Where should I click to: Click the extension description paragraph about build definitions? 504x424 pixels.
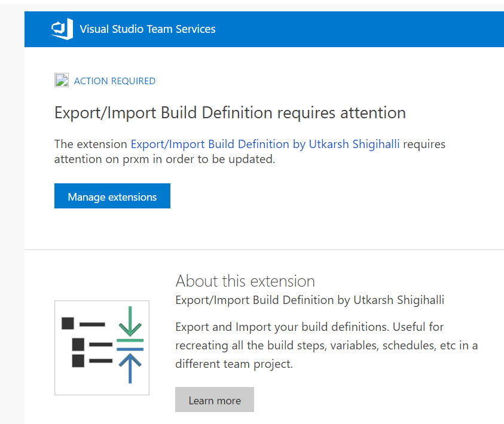[326, 345]
